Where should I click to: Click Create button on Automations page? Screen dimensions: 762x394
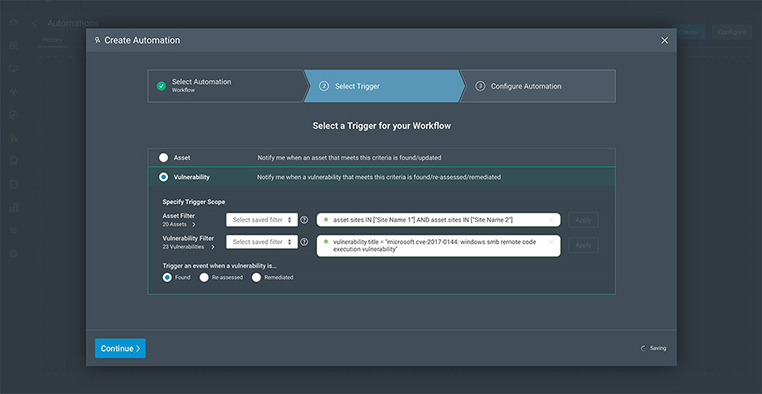point(688,33)
